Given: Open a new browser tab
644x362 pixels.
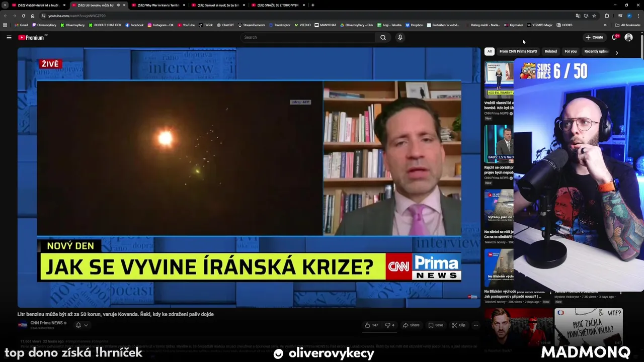Looking at the screenshot, I should pos(313,5).
